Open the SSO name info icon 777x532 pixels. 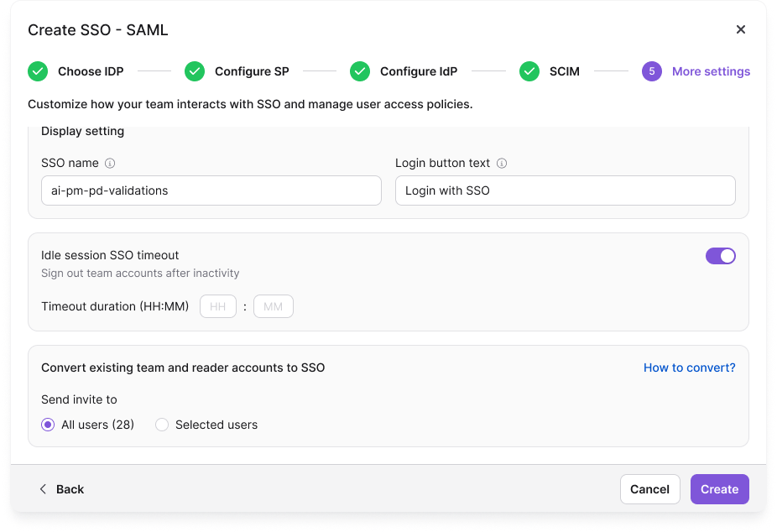[x=110, y=164]
